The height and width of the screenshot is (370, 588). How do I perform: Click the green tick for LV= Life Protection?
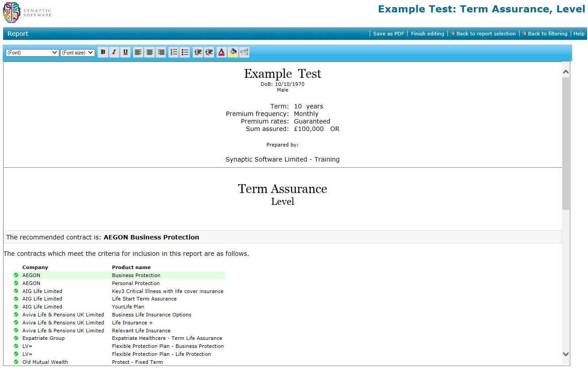pyautogui.click(x=16, y=354)
